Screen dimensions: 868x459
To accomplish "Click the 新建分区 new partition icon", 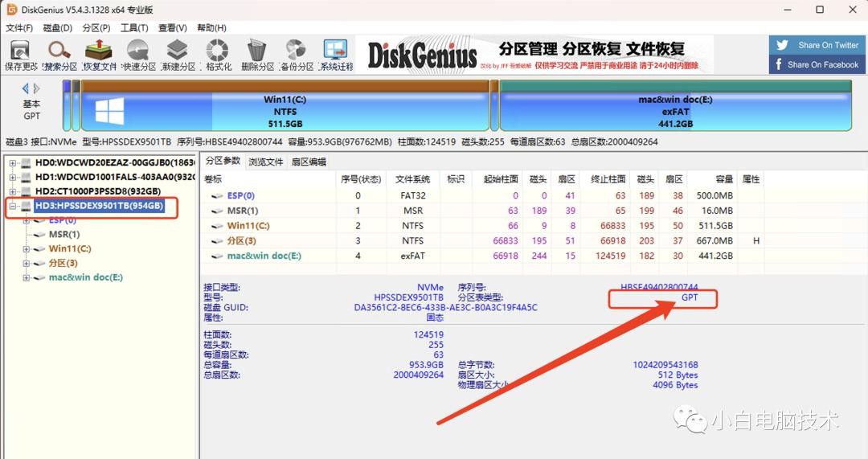I will coord(178,54).
